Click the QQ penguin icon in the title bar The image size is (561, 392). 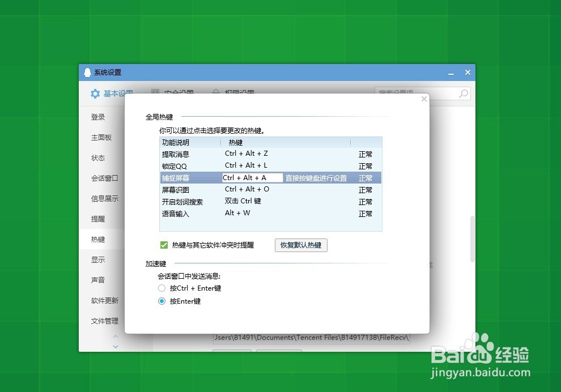click(88, 72)
